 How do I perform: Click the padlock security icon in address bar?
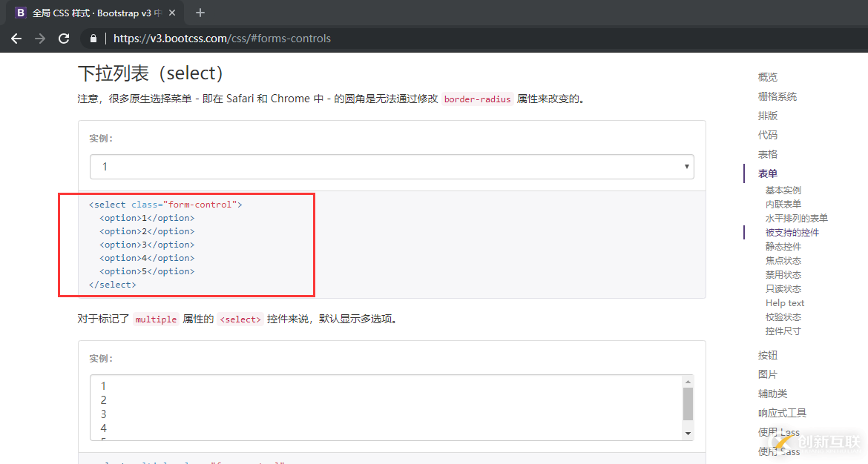pyautogui.click(x=93, y=39)
